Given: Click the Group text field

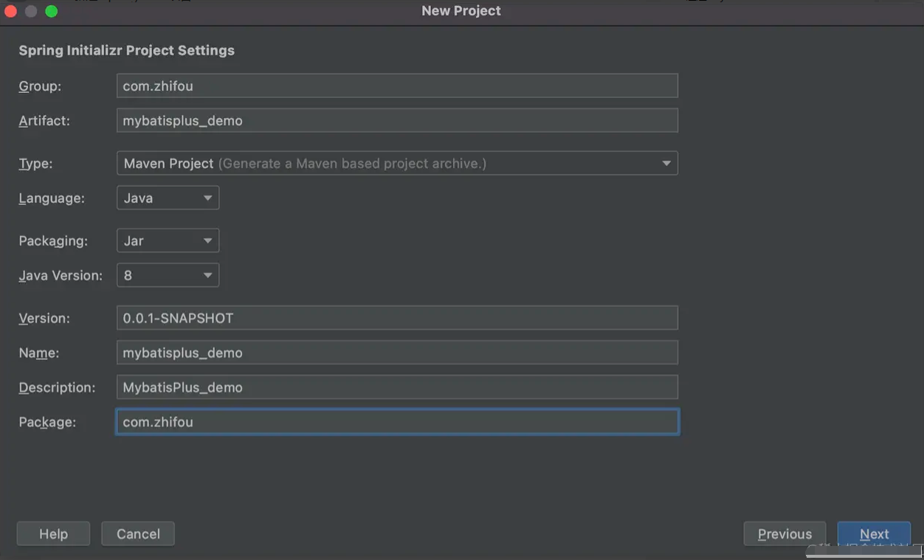Looking at the screenshot, I should [x=397, y=86].
